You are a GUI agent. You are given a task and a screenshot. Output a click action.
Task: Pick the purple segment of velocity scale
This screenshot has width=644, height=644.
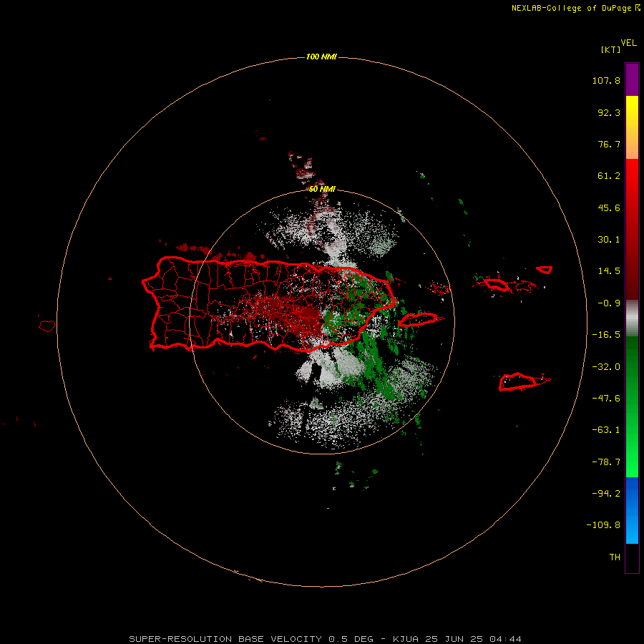(632, 79)
